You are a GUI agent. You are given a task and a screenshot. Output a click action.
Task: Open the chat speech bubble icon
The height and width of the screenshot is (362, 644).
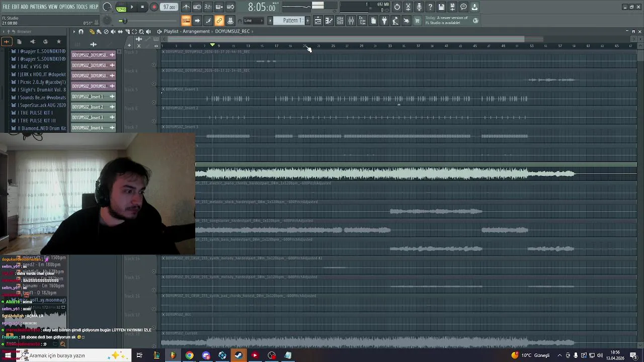pyautogui.click(x=463, y=7)
